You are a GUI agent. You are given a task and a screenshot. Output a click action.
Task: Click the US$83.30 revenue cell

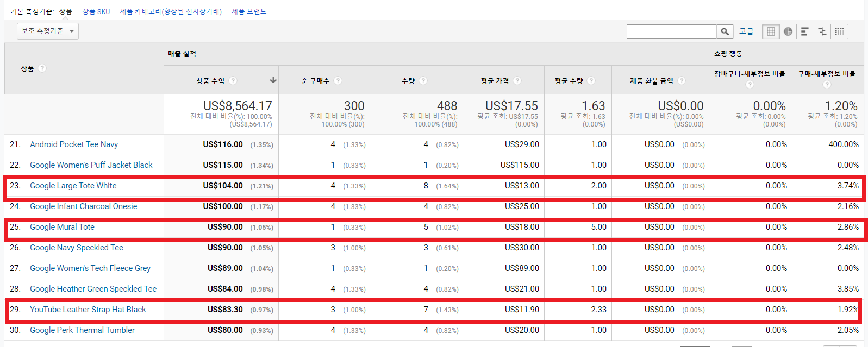pyautogui.click(x=225, y=310)
